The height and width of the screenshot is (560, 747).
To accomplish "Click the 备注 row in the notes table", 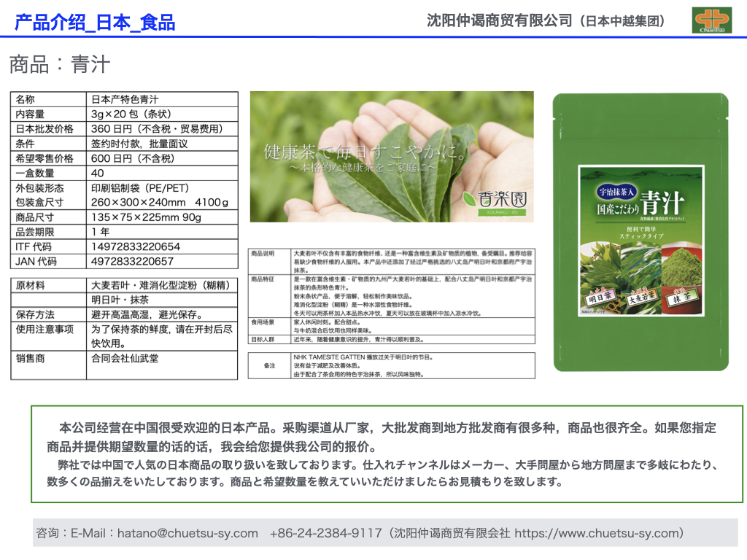I will click(269, 365).
